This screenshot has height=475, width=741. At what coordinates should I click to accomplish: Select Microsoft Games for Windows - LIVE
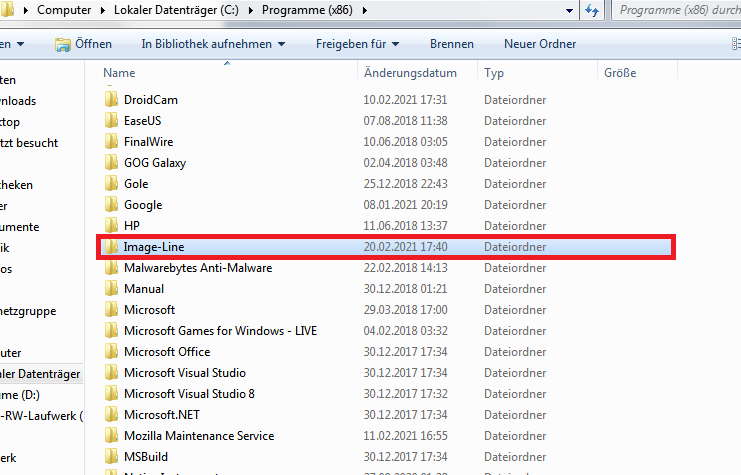[220, 331]
